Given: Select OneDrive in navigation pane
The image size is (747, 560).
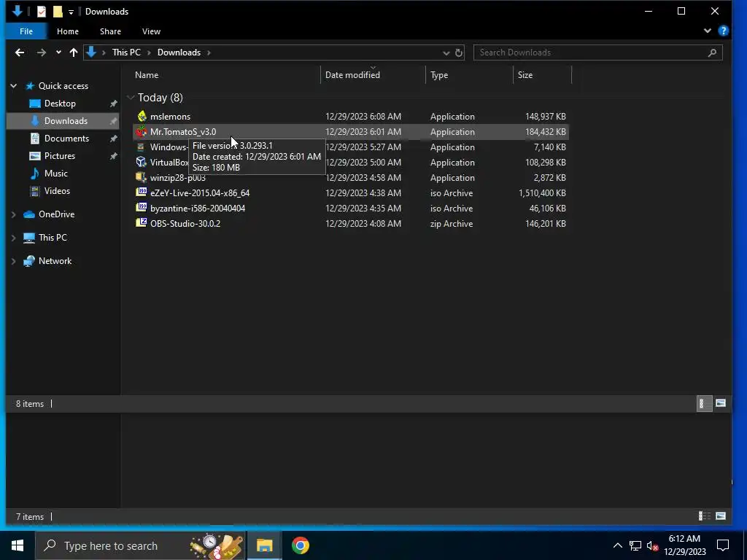Looking at the screenshot, I should tap(56, 214).
